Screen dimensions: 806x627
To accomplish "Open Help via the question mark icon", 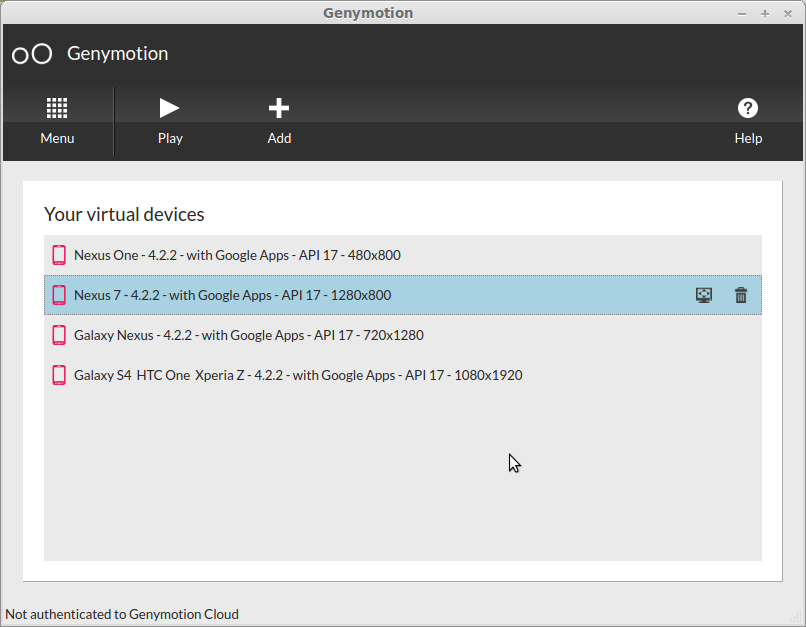I will click(x=748, y=108).
